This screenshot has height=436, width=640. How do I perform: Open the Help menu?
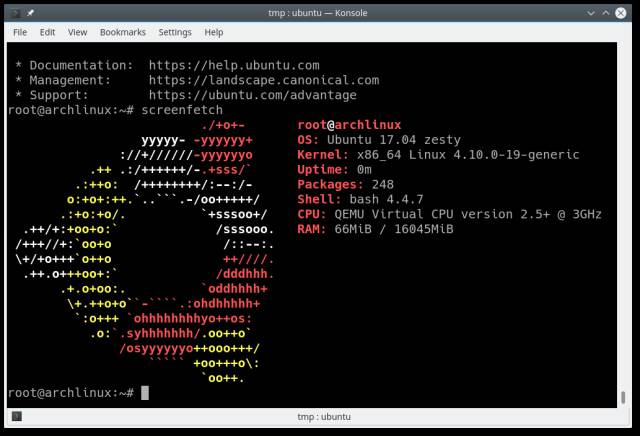click(214, 32)
